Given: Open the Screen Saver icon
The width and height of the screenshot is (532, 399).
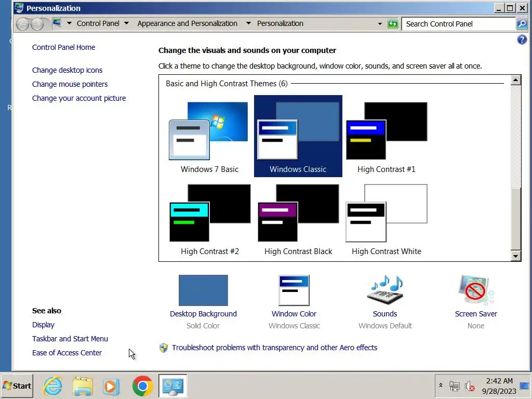Looking at the screenshot, I should coord(476,290).
